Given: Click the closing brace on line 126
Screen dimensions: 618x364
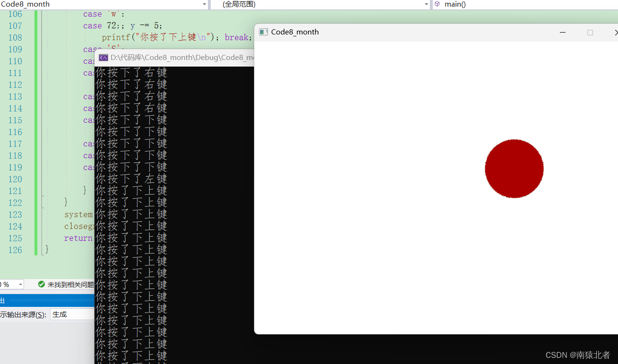Looking at the screenshot, I should 47,250.
